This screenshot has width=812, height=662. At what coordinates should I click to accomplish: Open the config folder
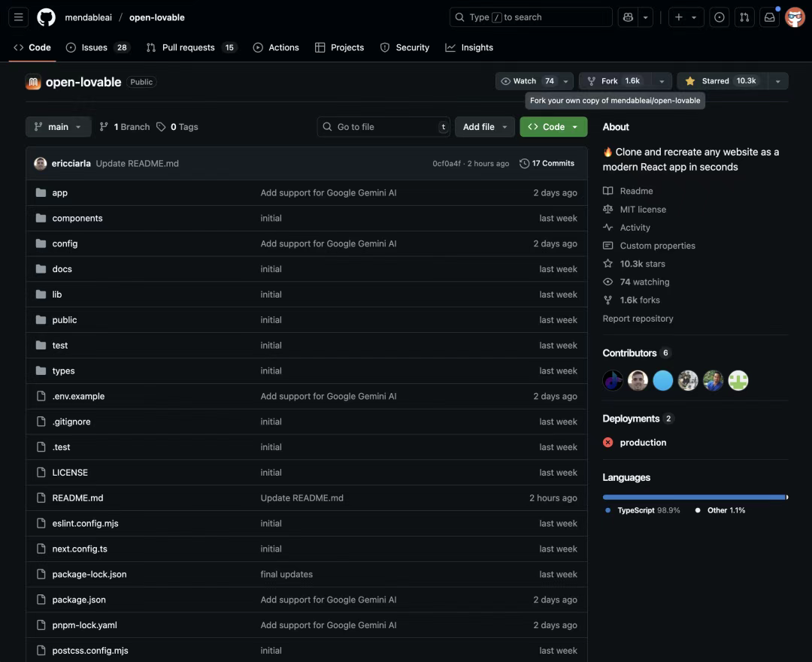(x=65, y=243)
